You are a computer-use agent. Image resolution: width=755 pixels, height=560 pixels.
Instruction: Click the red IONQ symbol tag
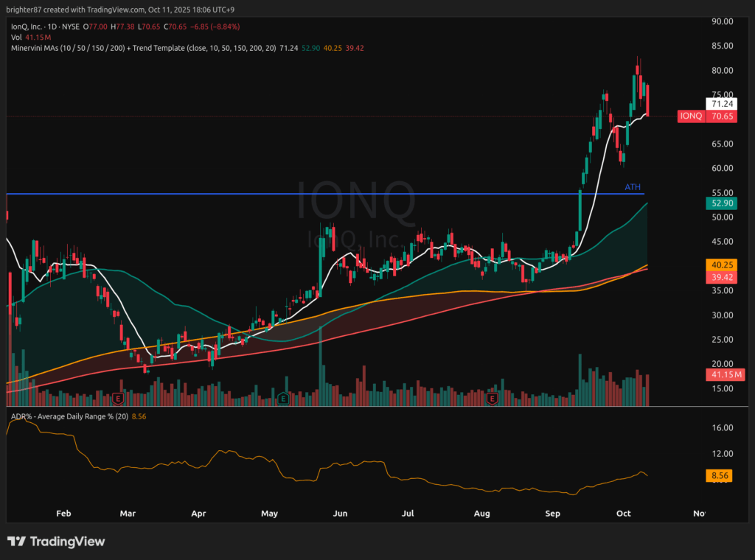[x=691, y=116]
